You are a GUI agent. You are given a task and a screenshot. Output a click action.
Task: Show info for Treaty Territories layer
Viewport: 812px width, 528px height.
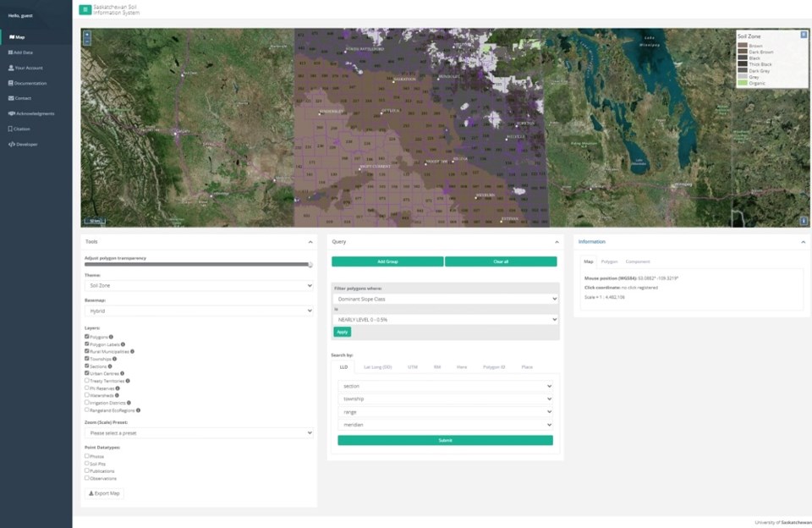click(x=128, y=381)
